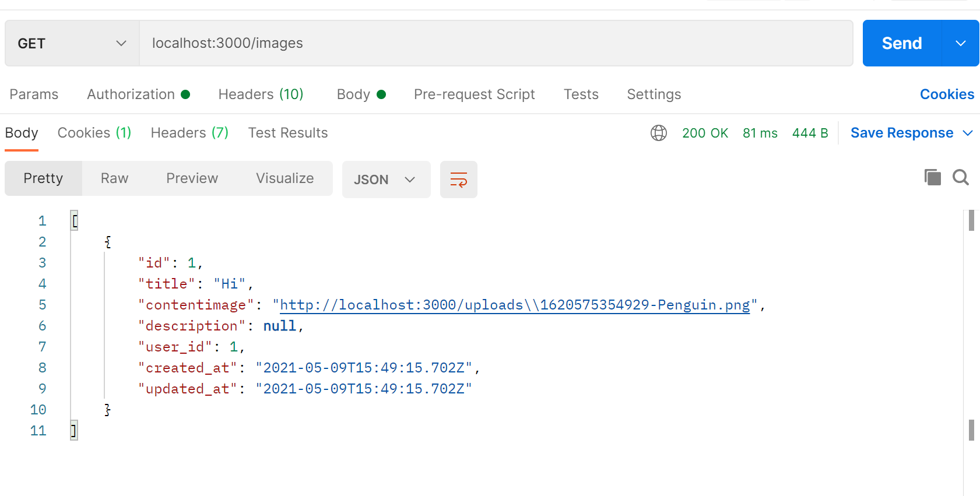Click the globe network information icon
980x496 pixels.
(x=658, y=133)
